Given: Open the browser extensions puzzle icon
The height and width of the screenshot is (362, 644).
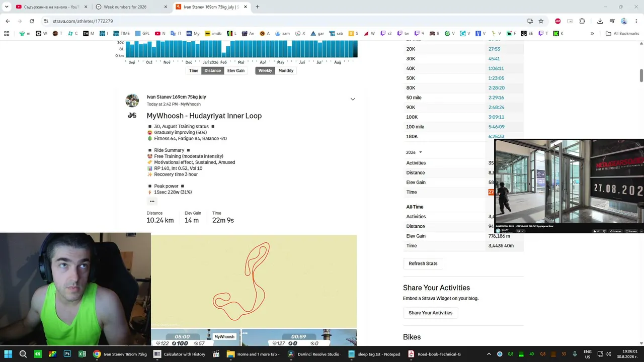Looking at the screenshot, I should [582, 21].
